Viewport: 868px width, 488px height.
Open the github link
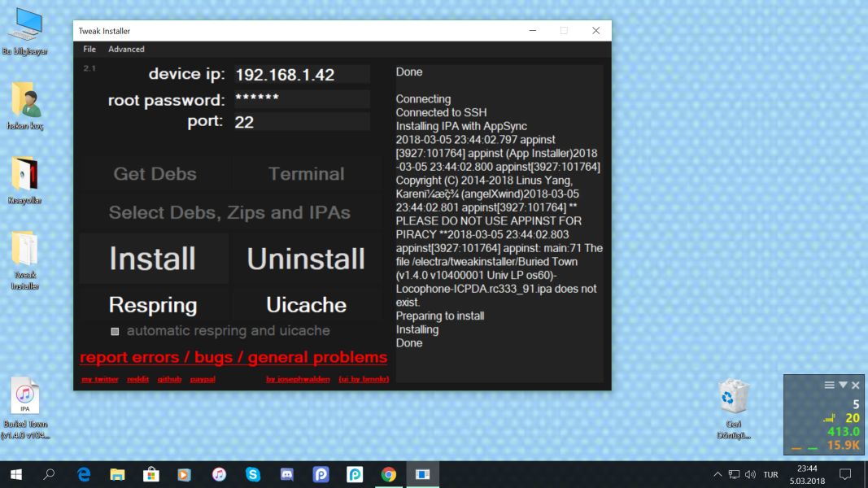(169, 380)
